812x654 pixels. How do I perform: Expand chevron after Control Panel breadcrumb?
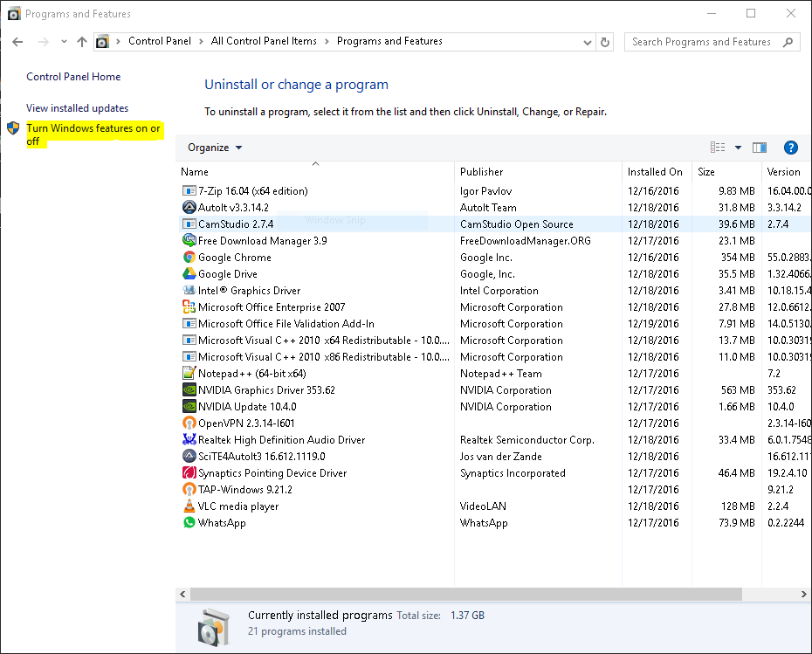click(201, 41)
